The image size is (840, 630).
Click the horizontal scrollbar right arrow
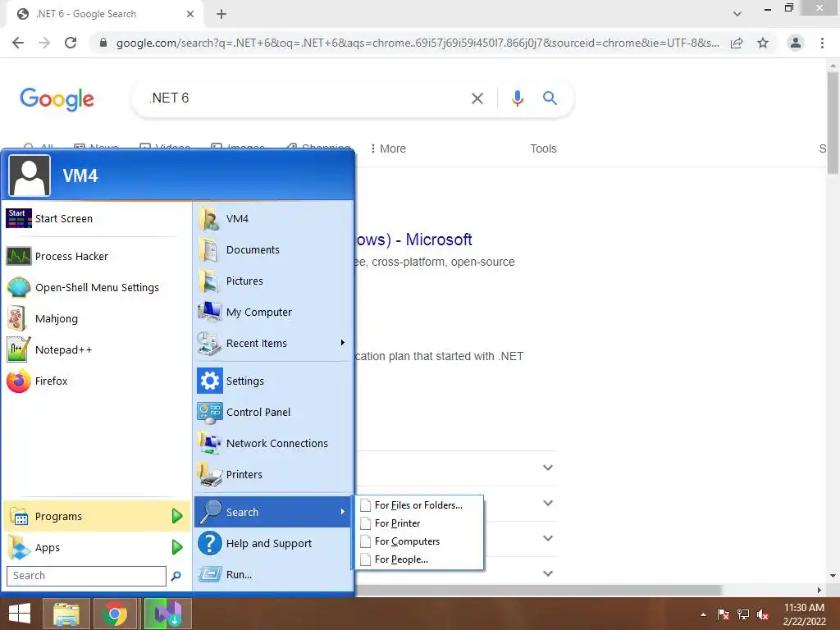pyautogui.click(x=819, y=590)
